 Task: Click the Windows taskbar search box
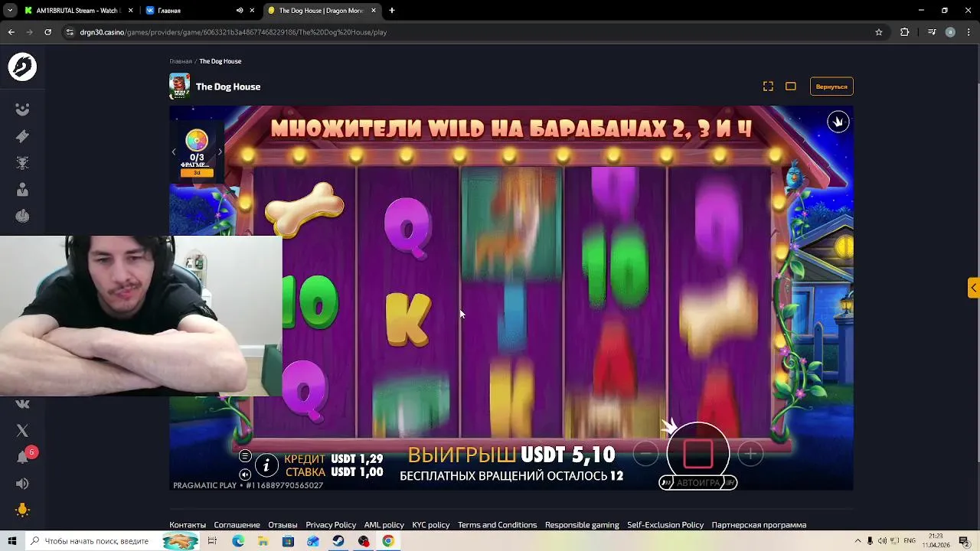(x=112, y=541)
